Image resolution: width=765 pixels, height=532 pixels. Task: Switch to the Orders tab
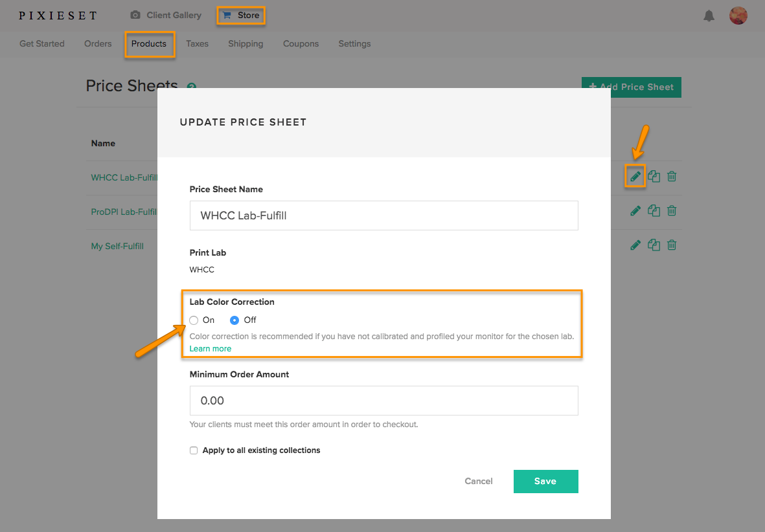tap(98, 44)
